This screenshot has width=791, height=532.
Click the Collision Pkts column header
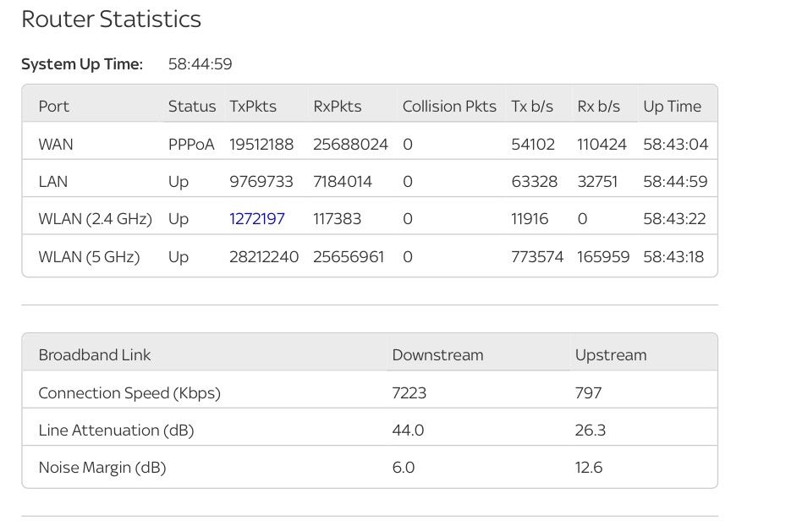(x=449, y=107)
